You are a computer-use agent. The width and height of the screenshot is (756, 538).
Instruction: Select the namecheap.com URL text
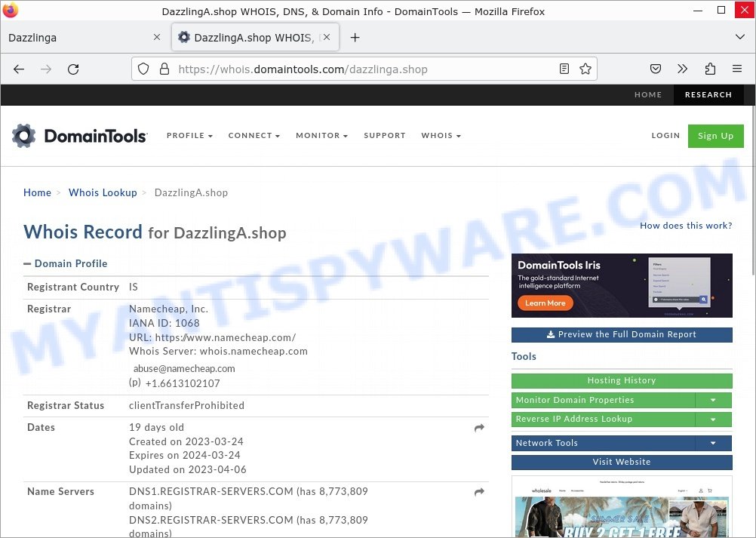(x=226, y=337)
